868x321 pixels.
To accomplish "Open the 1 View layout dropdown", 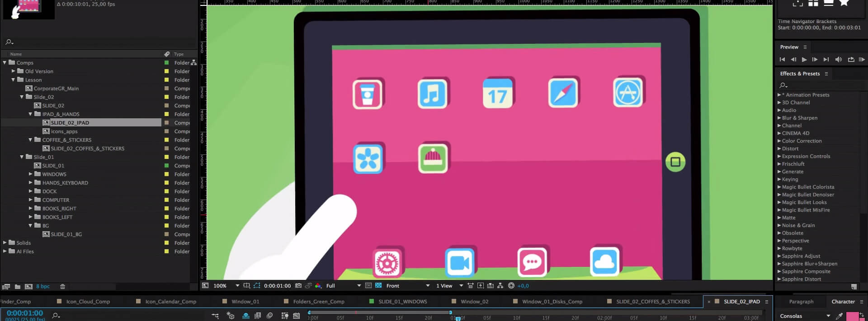I will (x=449, y=286).
